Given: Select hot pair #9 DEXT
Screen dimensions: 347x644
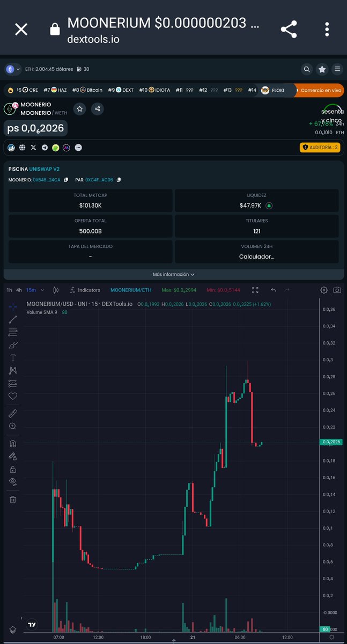Looking at the screenshot, I should click(x=121, y=90).
